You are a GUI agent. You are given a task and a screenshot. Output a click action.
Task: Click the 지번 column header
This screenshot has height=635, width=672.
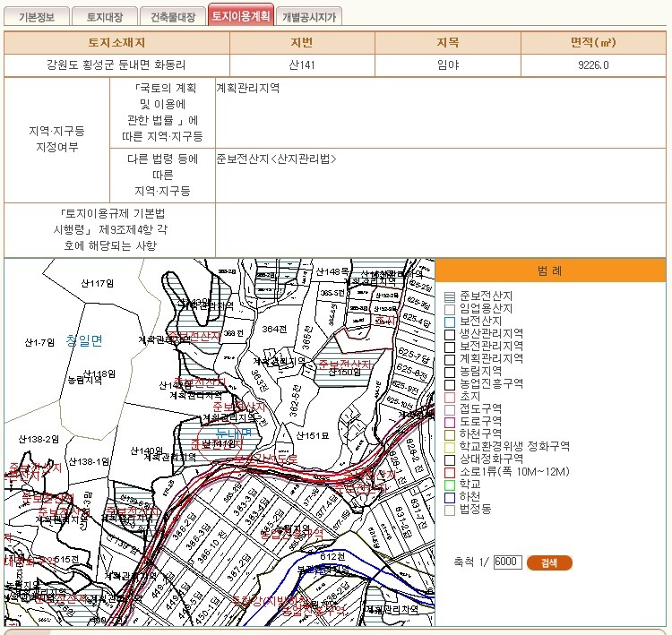pos(302,42)
